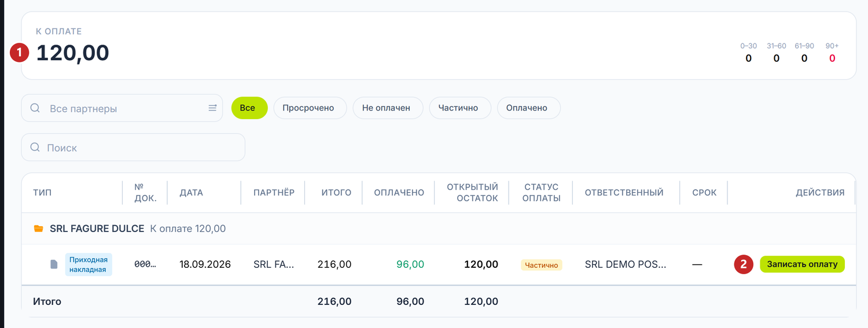Open the partner filter options icon

(212, 108)
